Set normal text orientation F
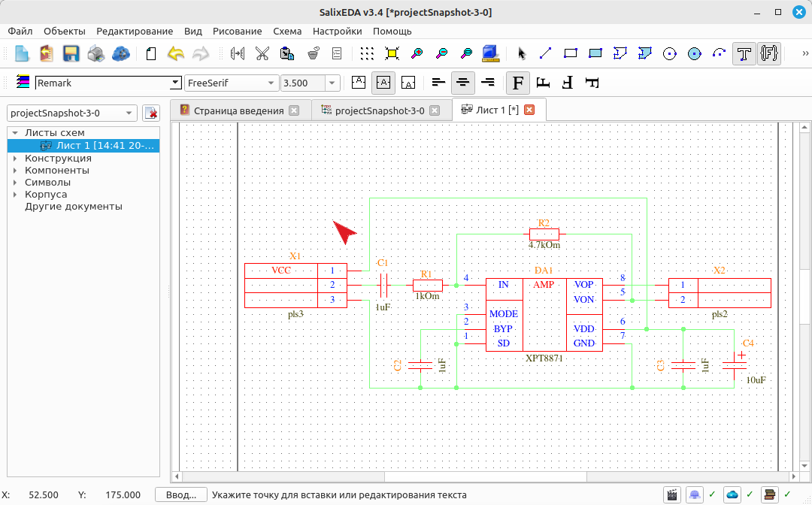This screenshot has width=812, height=505. (x=518, y=83)
